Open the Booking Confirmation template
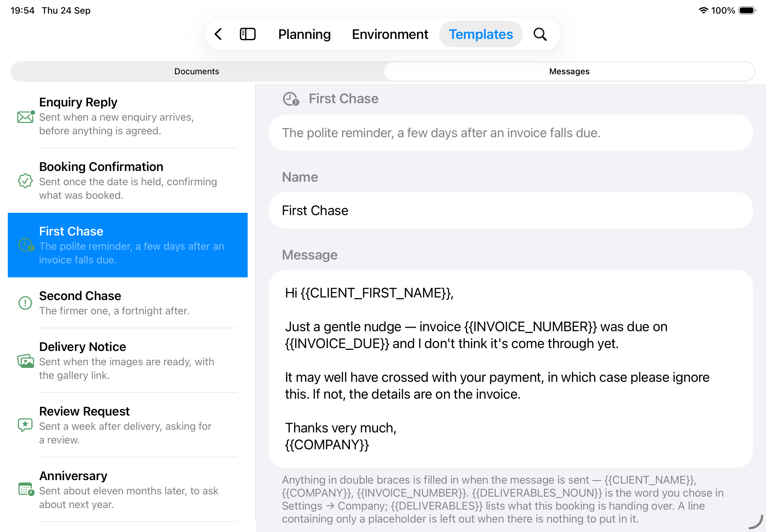Screen dimensions: 766x532 click(128, 181)
